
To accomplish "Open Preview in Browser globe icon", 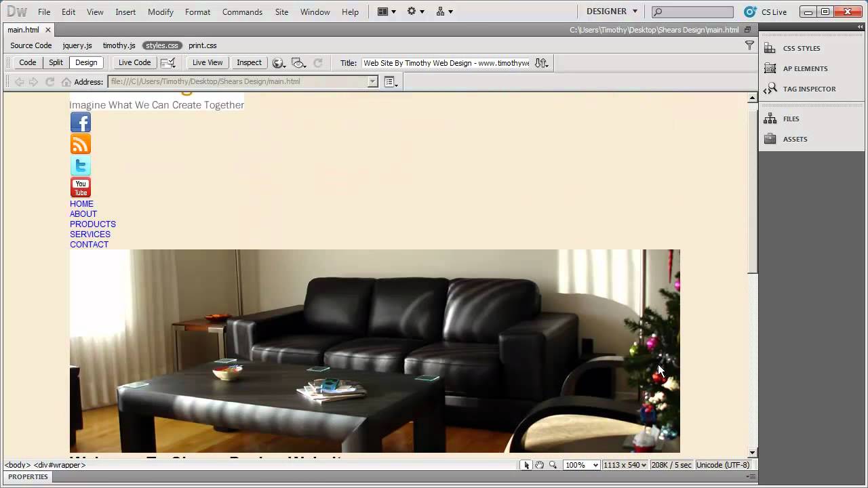I will coord(278,62).
